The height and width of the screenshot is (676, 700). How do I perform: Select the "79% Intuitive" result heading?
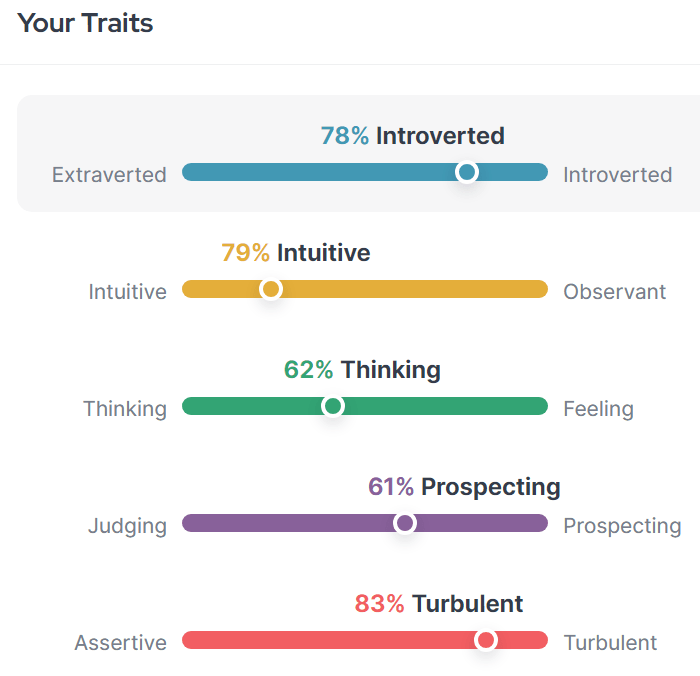click(295, 253)
